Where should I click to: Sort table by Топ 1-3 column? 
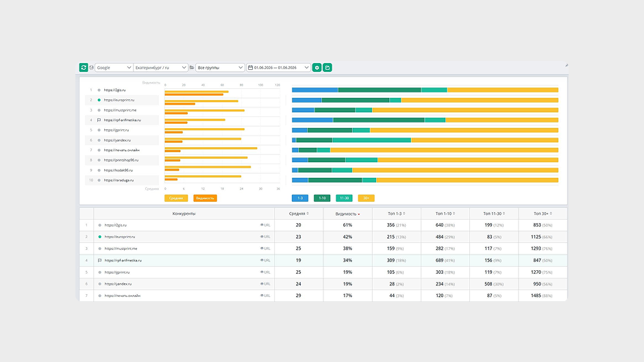point(397,214)
